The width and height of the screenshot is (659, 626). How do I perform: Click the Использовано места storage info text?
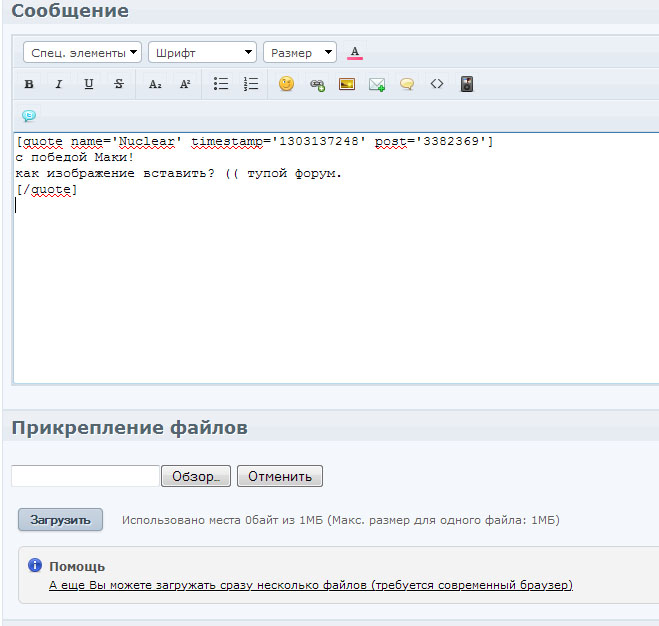pyautogui.click(x=341, y=520)
